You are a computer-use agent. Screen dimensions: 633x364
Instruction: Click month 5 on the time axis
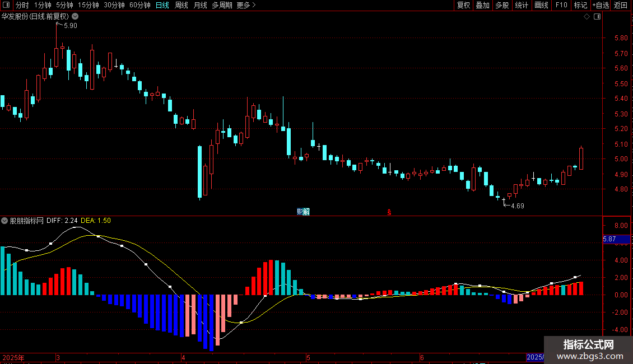pos(308,357)
